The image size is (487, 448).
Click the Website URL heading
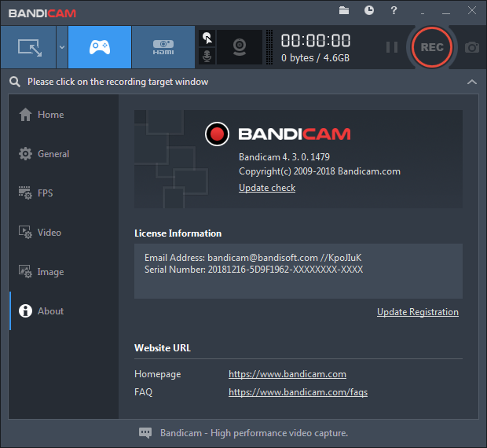(163, 348)
